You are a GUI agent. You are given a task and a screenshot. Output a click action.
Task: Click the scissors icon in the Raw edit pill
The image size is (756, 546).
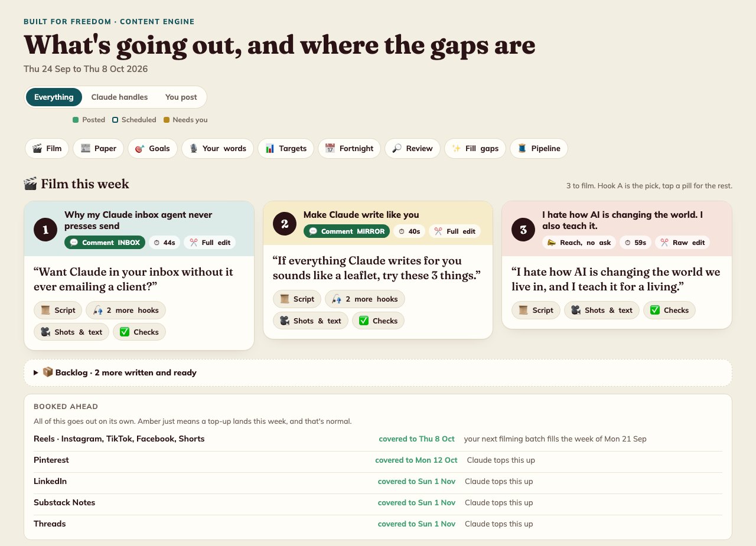pyautogui.click(x=664, y=243)
